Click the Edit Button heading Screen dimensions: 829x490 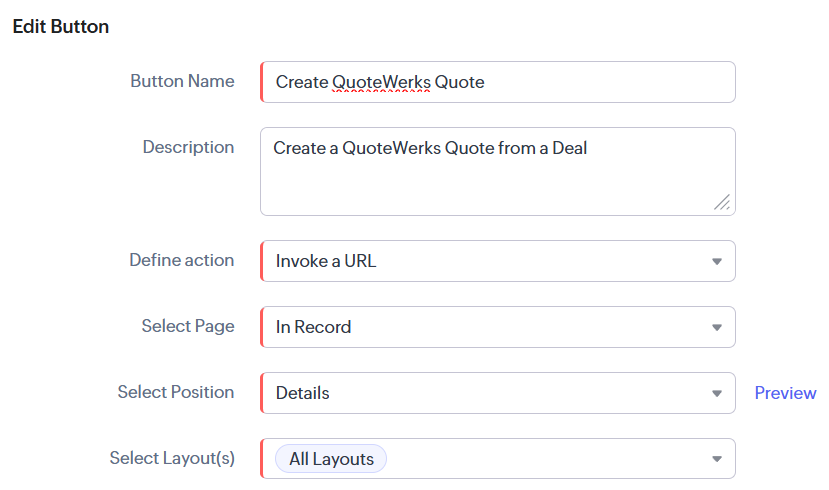tap(61, 26)
